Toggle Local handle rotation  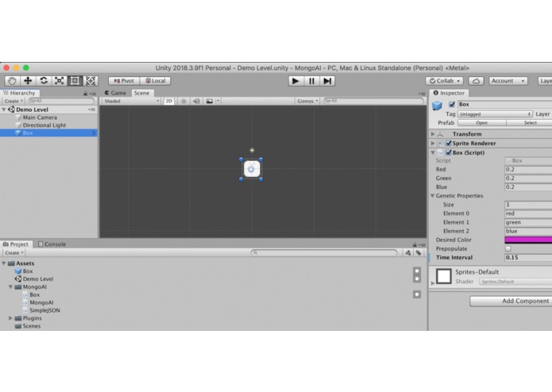tap(155, 81)
